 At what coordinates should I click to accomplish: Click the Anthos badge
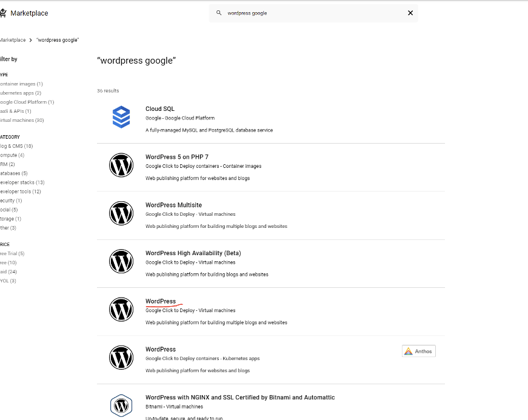click(x=418, y=351)
